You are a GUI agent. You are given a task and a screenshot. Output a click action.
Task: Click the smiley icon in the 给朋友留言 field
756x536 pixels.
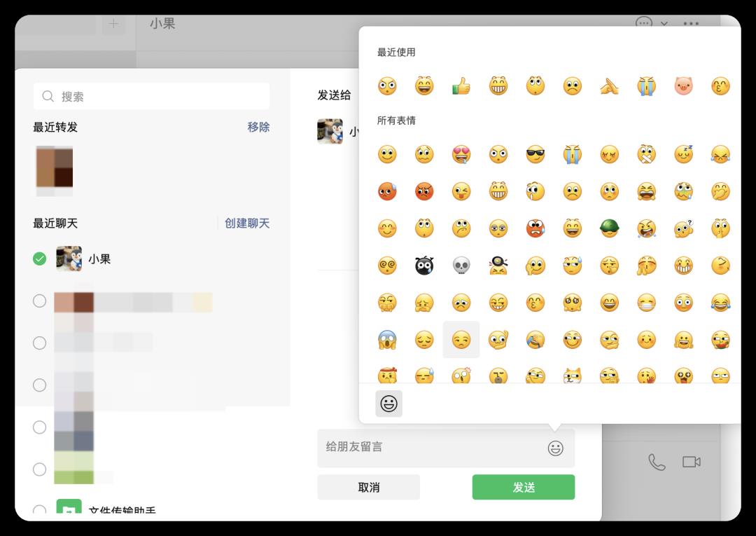[x=556, y=448]
